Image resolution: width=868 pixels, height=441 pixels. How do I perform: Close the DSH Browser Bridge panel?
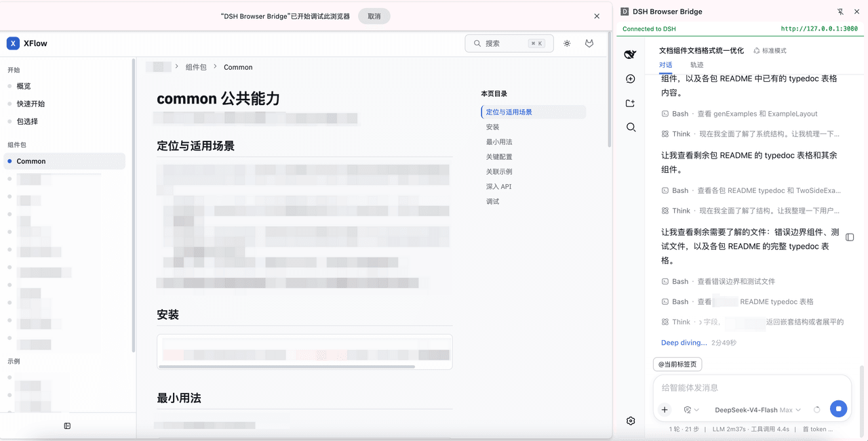pos(856,12)
